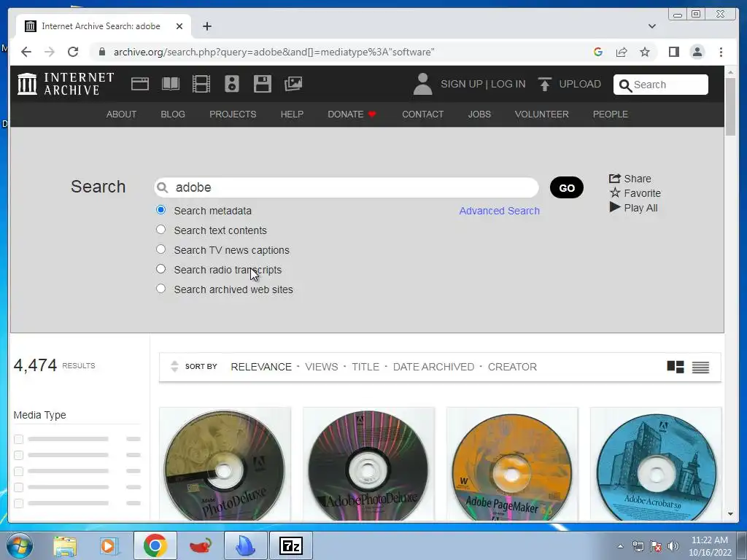This screenshot has width=747, height=560.
Task: Open the JOBS menu item
Action: 479,114
